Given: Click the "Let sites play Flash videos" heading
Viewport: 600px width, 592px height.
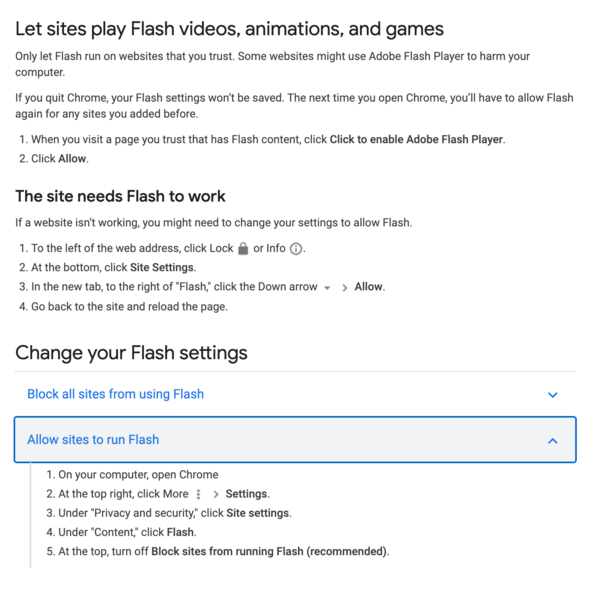Looking at the screenshot, I should tap(229, 29).
